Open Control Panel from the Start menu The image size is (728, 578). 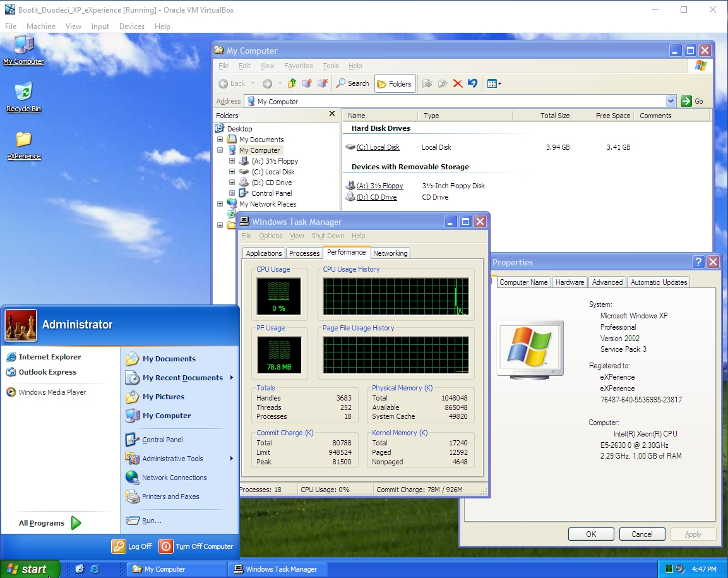pyautogui.click(x=154, y=440)
